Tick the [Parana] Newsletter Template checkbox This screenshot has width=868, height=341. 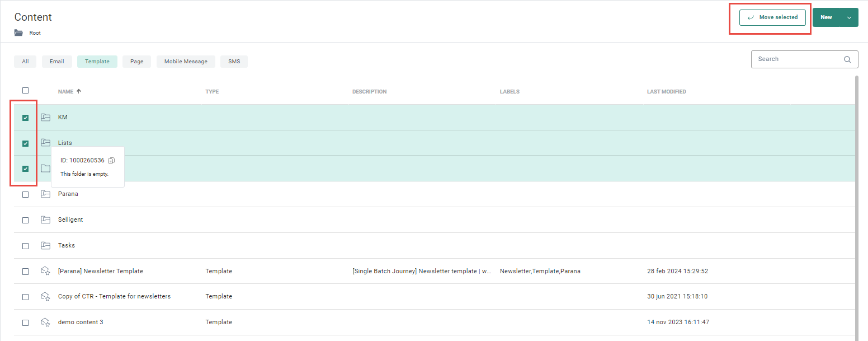pos(26,272)
